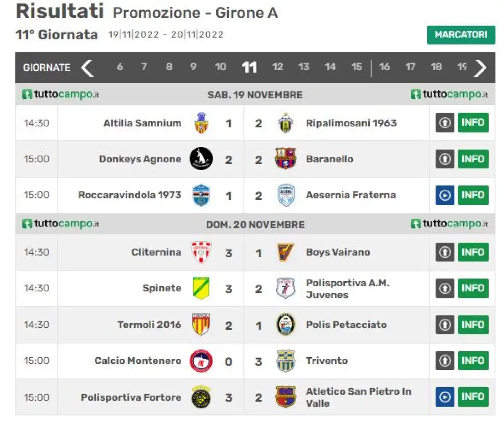Switch to giornata 10
504x423 pixels.
pyautogui.click(x=220, y=67)
